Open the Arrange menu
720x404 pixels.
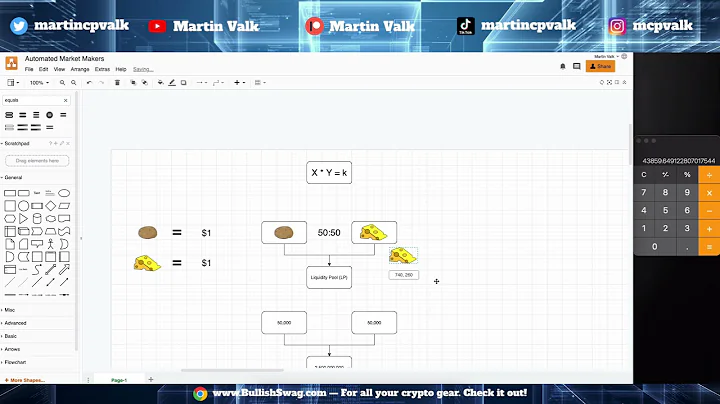pos(80,69)
